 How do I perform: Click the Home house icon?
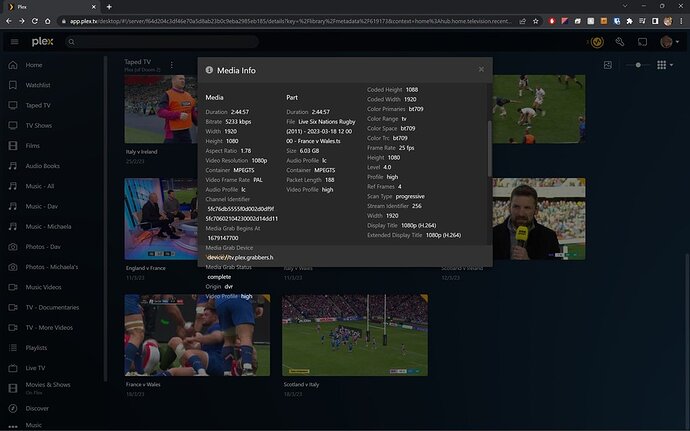13,65
